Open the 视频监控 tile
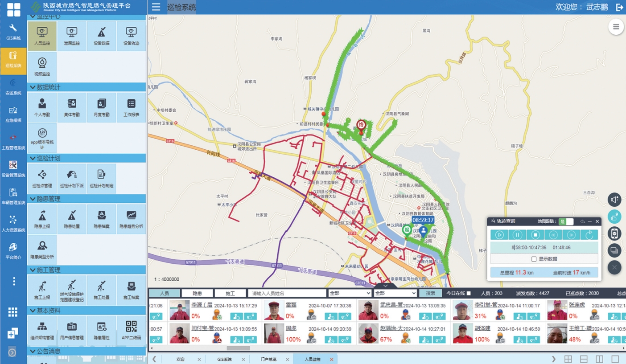The width and height of the screenshot is (626, 364). coord(42,67)
